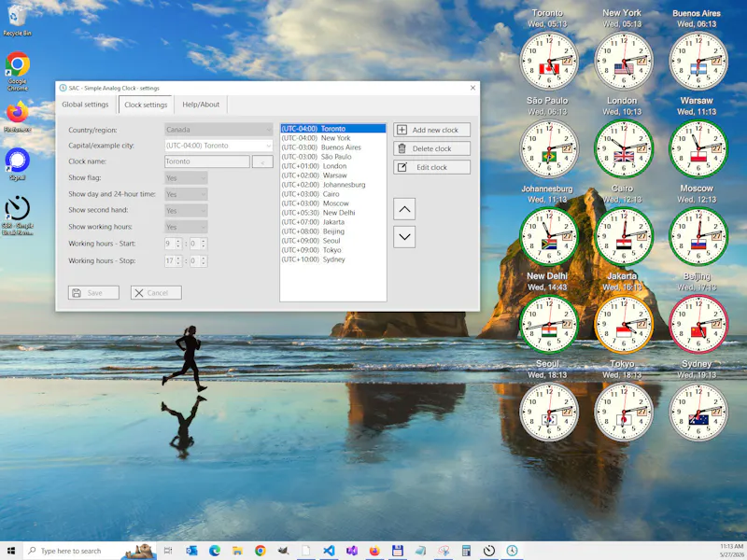The image size is (747, 560).
Task: Open the SBR Simple Break Reminder desktop shortcut
Action: click(x=17, y=216)
